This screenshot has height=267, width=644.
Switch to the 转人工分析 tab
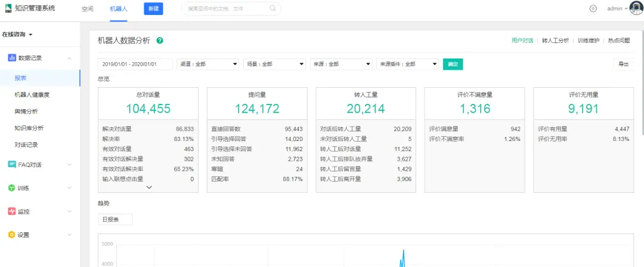pyautogui.click(x=555, y=41)
